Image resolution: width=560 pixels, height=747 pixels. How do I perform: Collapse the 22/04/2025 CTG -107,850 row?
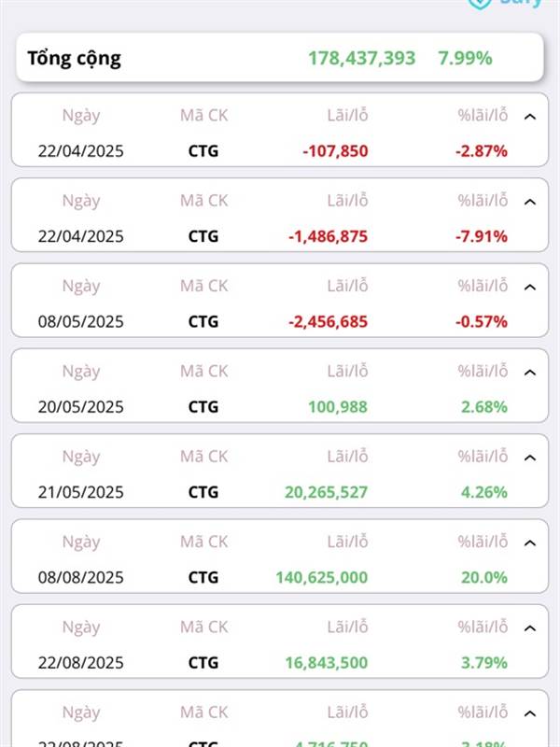(530, 117)
